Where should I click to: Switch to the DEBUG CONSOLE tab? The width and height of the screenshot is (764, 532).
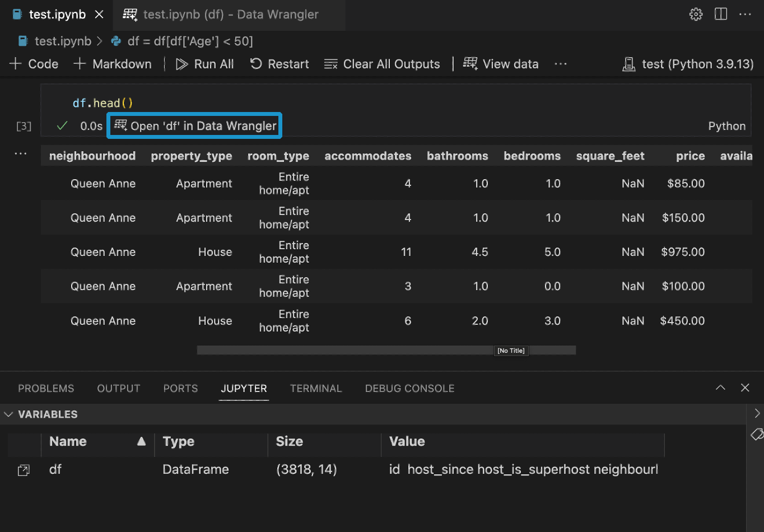point(409,388)
